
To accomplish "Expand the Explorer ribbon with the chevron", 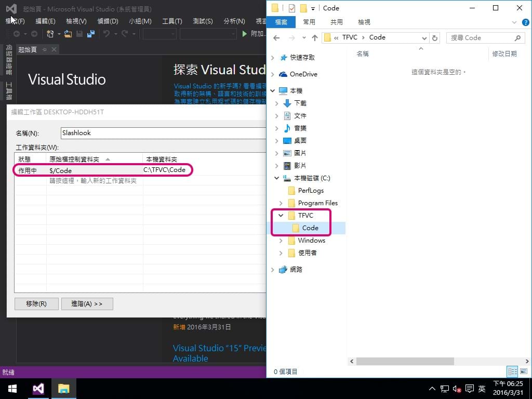I will tap(514, 22).
